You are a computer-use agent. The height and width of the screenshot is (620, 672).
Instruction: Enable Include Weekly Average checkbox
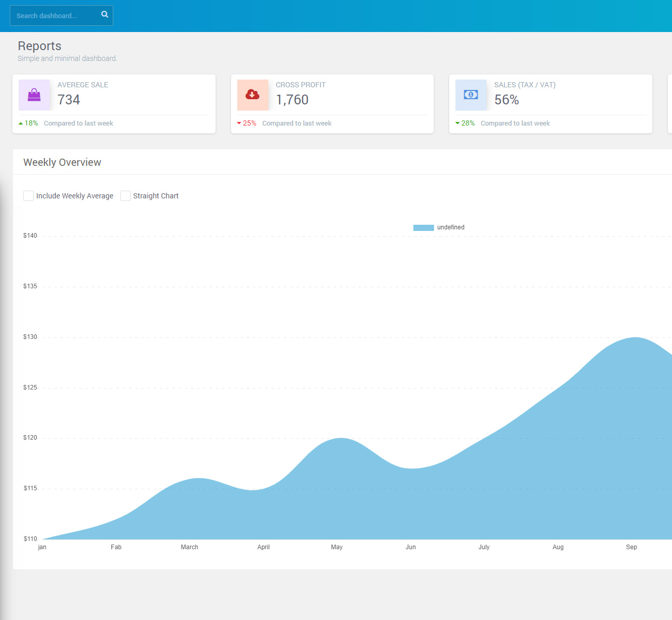pyautogui.click(x=28, y=196)
